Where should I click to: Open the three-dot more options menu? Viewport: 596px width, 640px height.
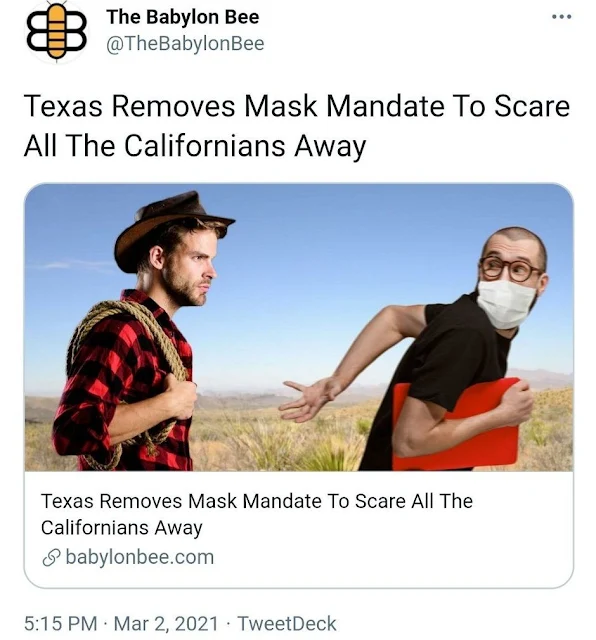[x=561, y=17]
